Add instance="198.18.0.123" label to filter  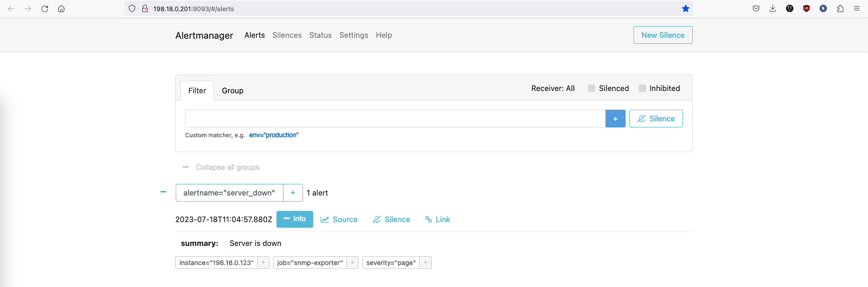pos(263,263)
